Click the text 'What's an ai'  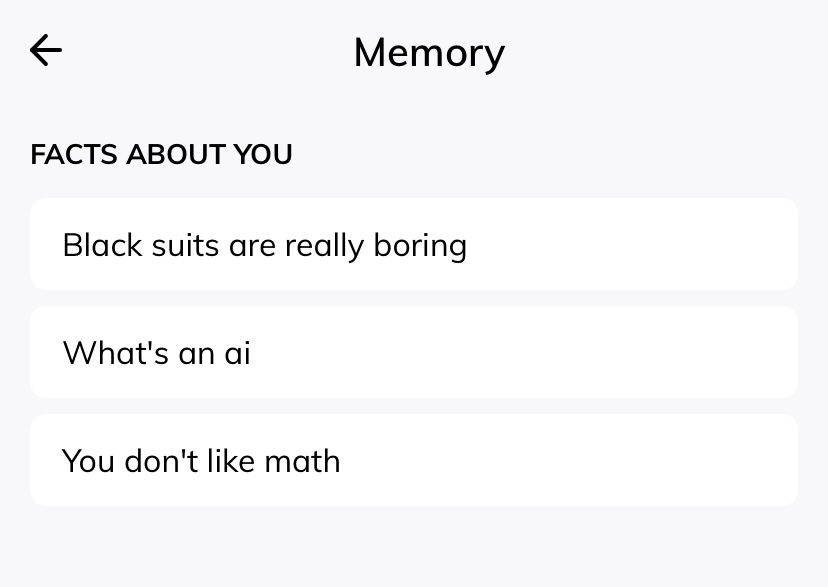point(156,353)
